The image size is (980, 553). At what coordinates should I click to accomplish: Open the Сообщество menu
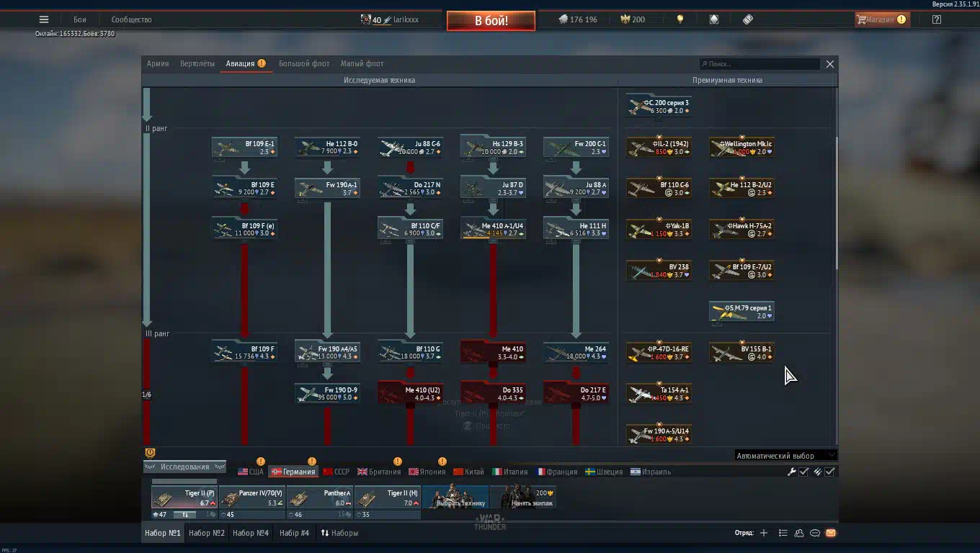(x=131, y=19)
